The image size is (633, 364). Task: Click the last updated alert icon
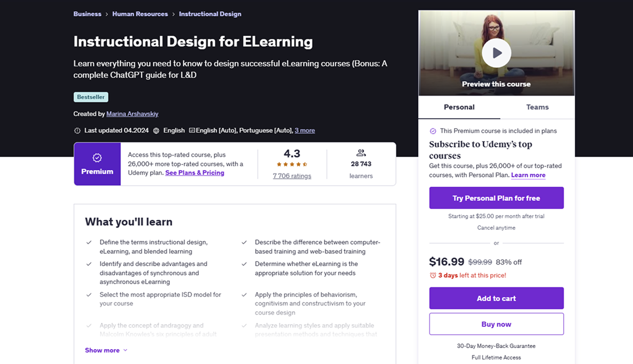point(77,130)
